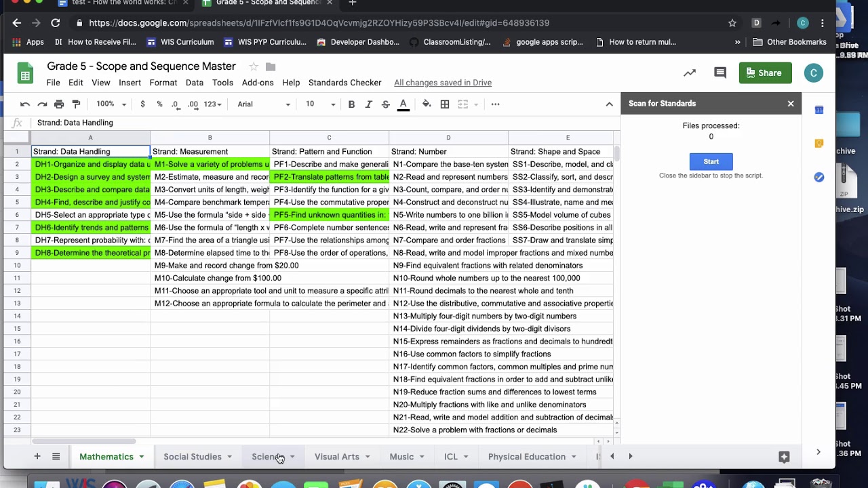This screenshot has height=488, width=868.
Task: Toggle italic formatting
Action: pyautogui.click(x=368, y=104)
